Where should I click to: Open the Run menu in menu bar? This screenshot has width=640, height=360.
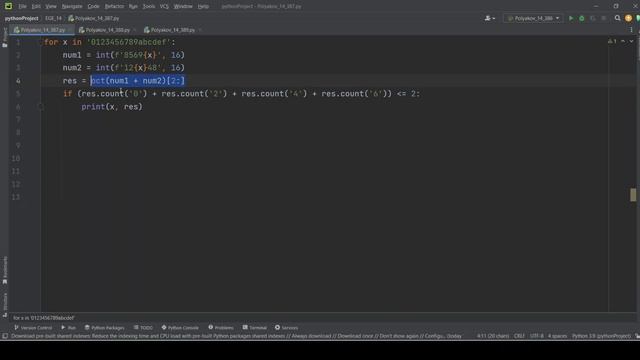pos(133,7)
